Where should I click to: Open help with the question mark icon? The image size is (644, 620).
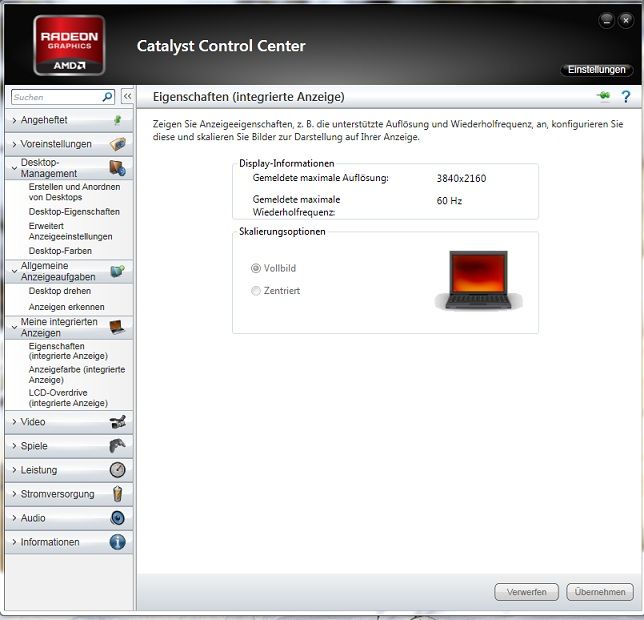pos(626,97)
